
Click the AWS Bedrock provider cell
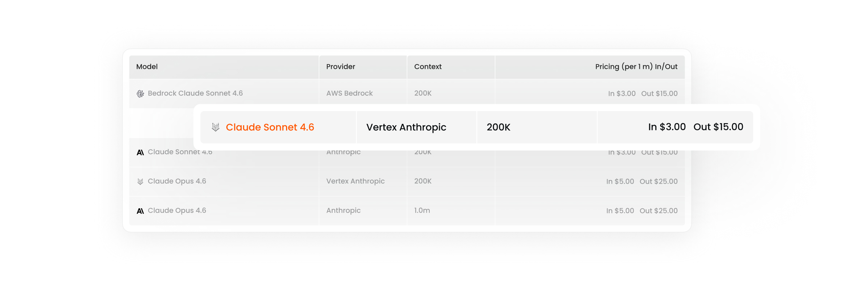click(x=349, y=93)
